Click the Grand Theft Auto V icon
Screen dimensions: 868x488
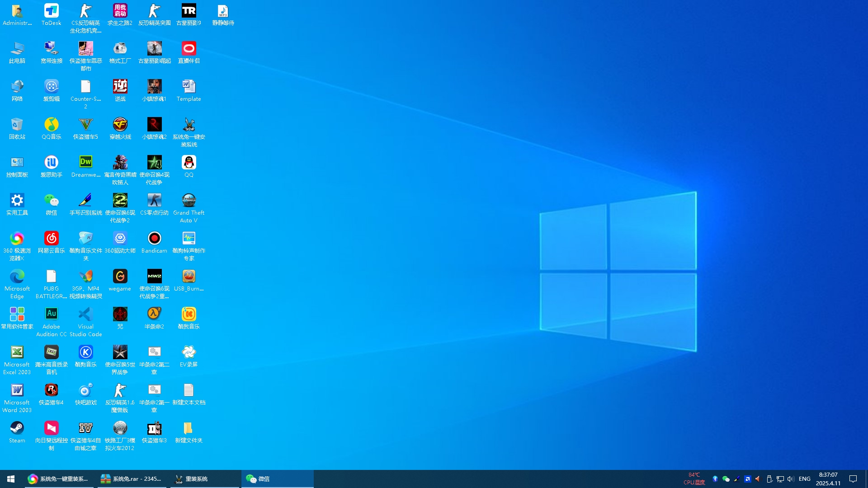(x=189, y=201)
